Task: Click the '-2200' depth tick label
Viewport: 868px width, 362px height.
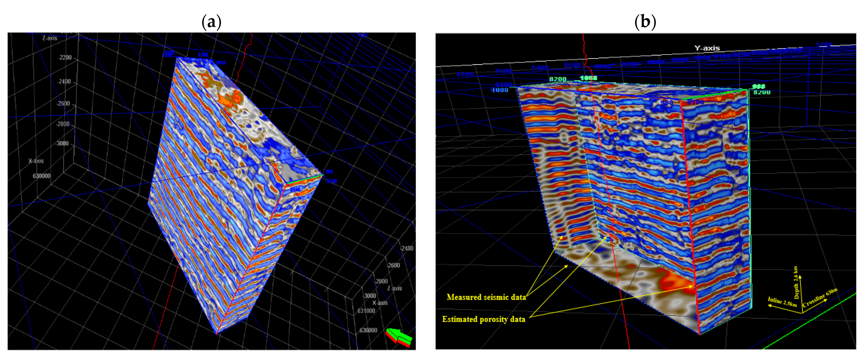Action: point(65,58)
